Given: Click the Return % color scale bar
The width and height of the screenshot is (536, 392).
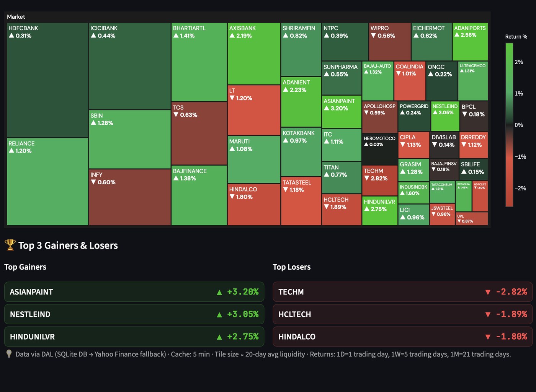Looking at the screenshot, I should [x=509, y=125].
